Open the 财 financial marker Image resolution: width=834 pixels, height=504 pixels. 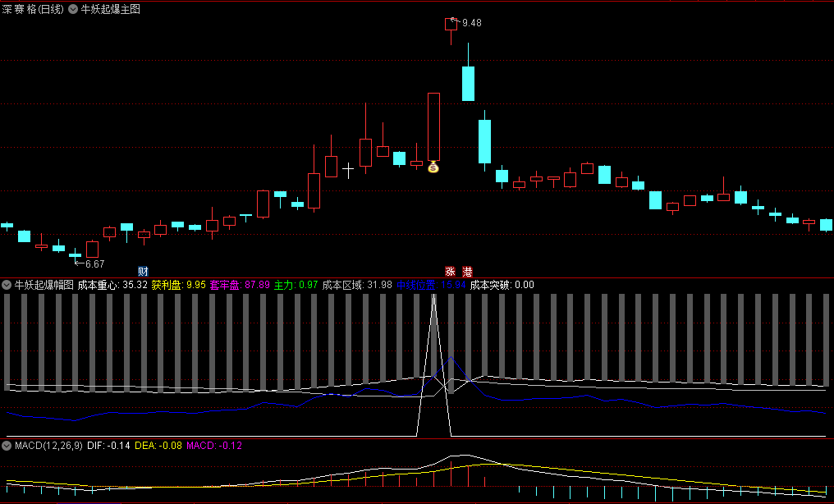coord(143,272)
